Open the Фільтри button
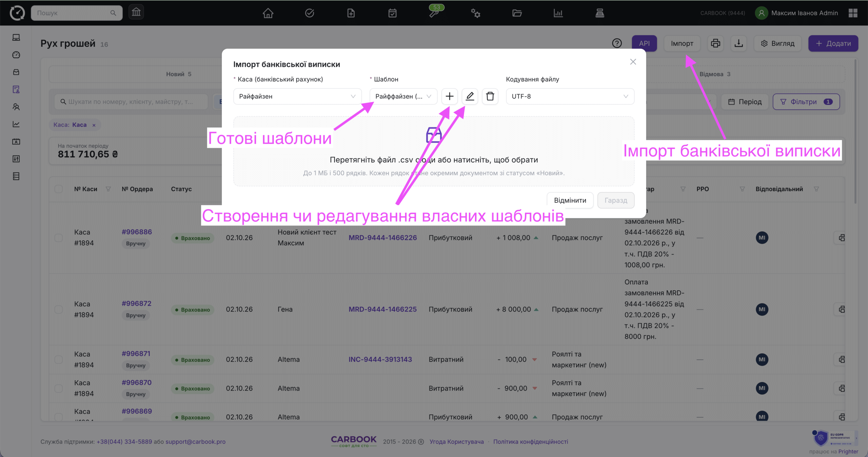Image resolution: width=868 pixels, height=457 pixels. 806,102
